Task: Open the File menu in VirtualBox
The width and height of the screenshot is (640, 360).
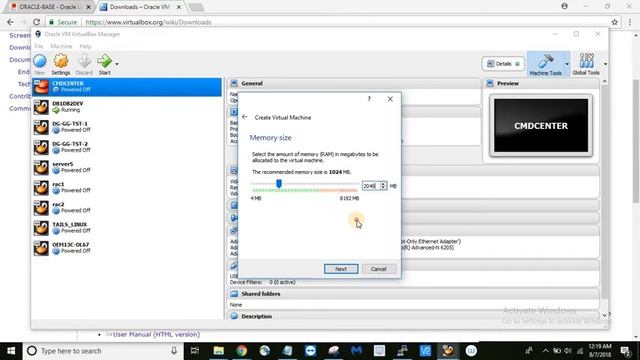Action: point(39,46)
